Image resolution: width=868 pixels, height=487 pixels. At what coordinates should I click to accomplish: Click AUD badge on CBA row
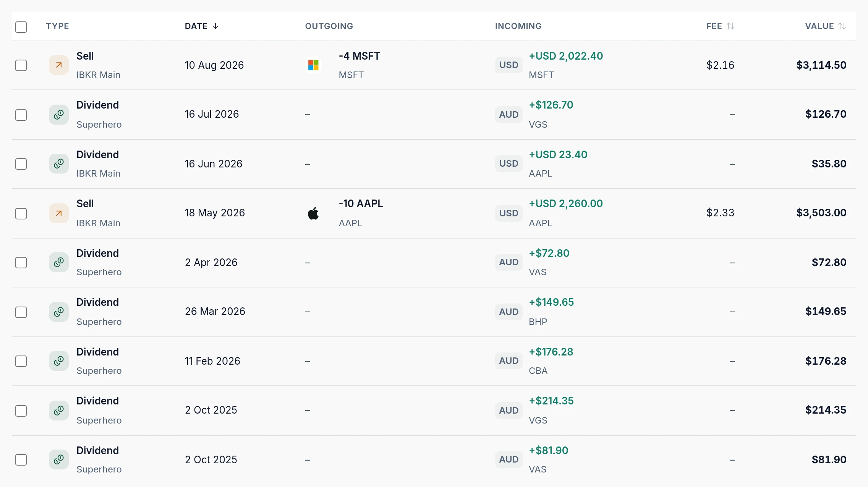click(x=509, y=361)
